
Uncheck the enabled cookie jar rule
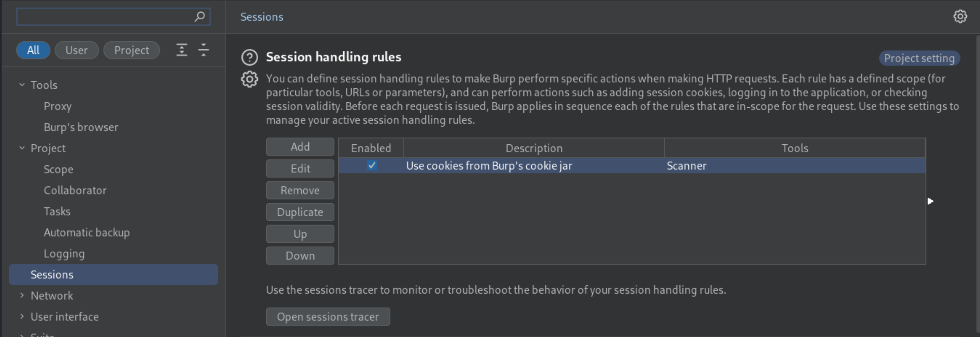pos(372,165)
